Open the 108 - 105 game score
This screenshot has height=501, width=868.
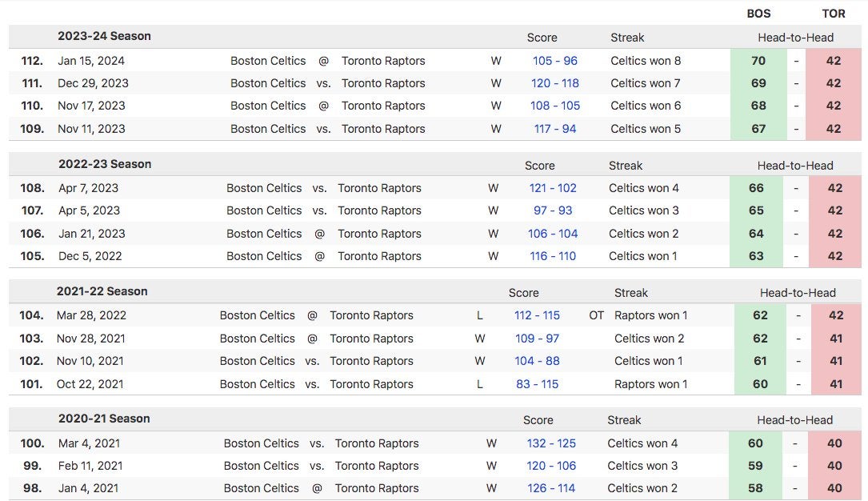click(x=554, y=106)
